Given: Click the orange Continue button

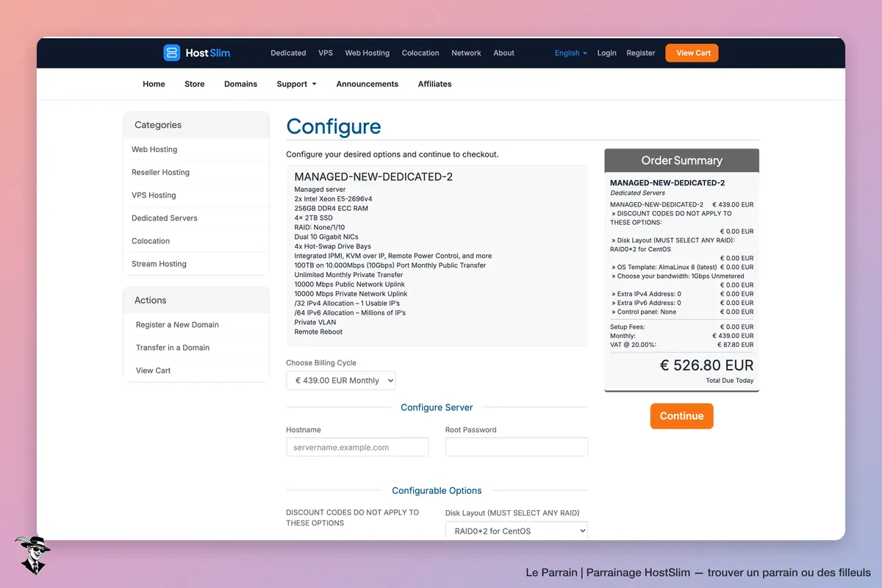Looking at the screenshot, I should coord(681,416).
